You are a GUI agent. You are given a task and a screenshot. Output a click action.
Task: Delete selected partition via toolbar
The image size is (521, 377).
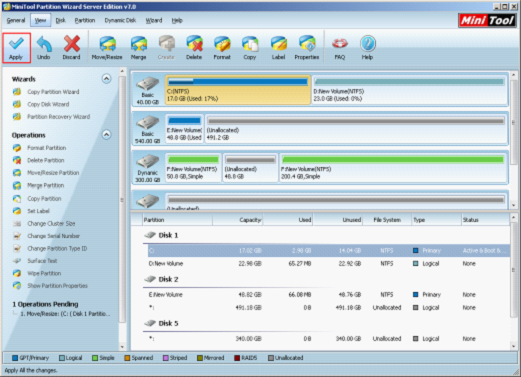pos(194,48)
